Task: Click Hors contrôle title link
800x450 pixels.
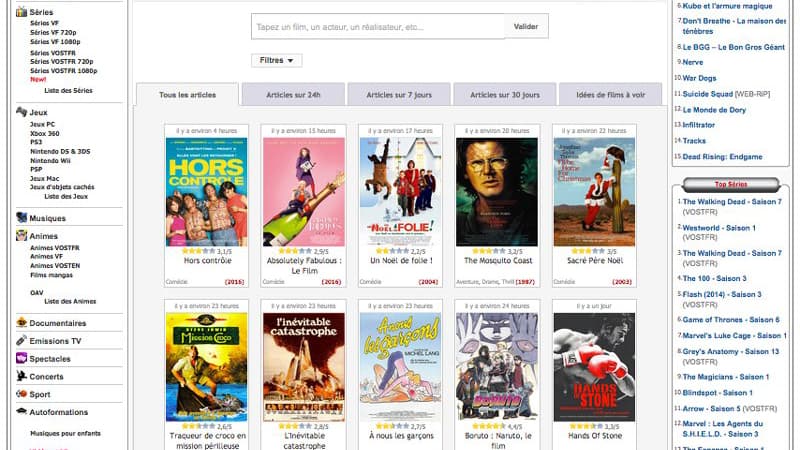Action: tap(208, 261)
